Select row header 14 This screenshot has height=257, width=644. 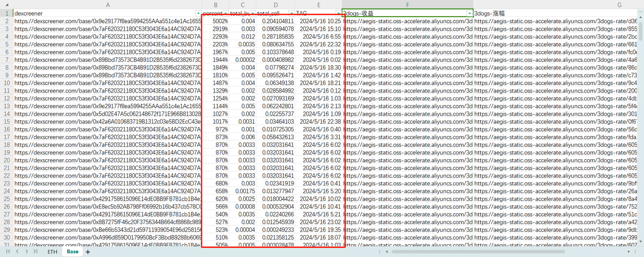click(6, 114)
